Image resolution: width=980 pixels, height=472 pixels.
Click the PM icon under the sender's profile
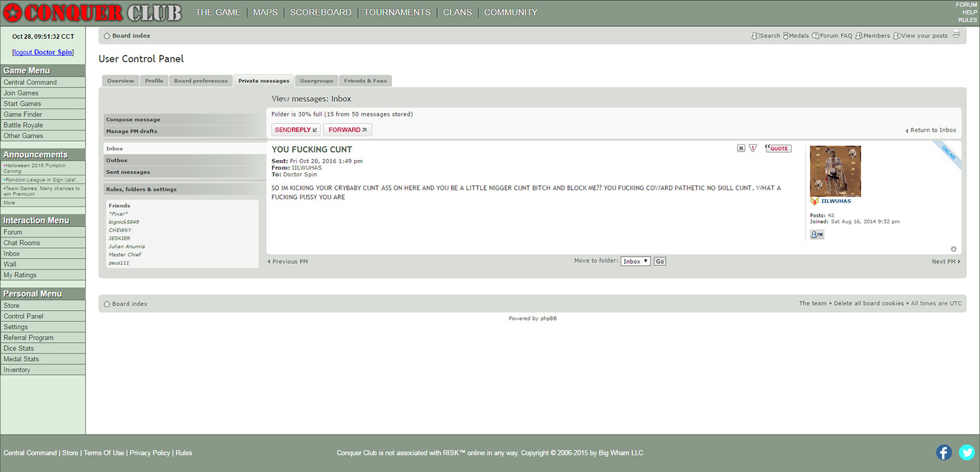coord(817,234)
